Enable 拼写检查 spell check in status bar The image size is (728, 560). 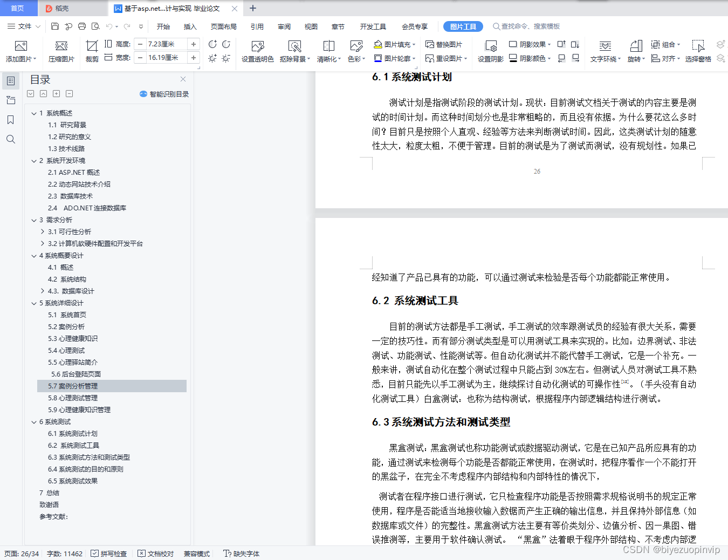coord(108,554)
